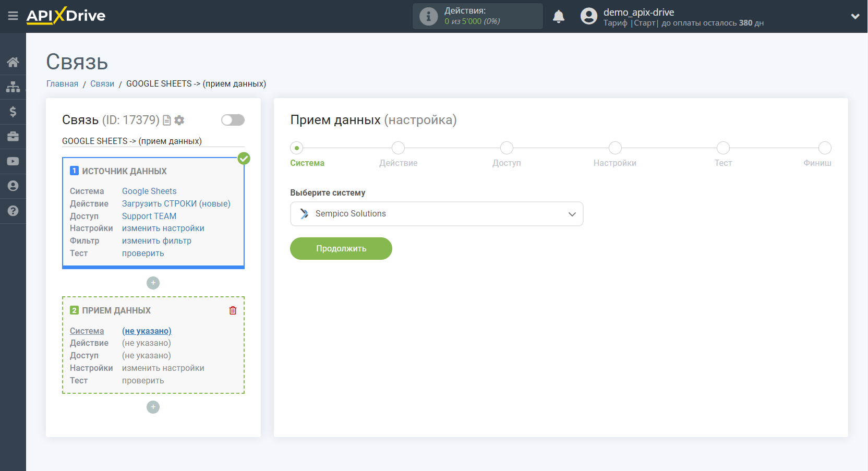Click the green source-complete checkmark
The image size is (868, 471).
tap(244, 158)
